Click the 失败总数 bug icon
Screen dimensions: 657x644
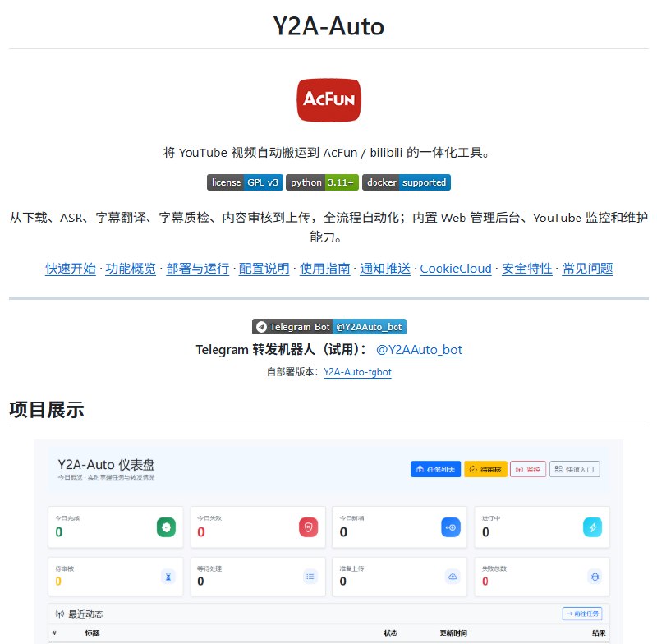(x=595, y=577)
